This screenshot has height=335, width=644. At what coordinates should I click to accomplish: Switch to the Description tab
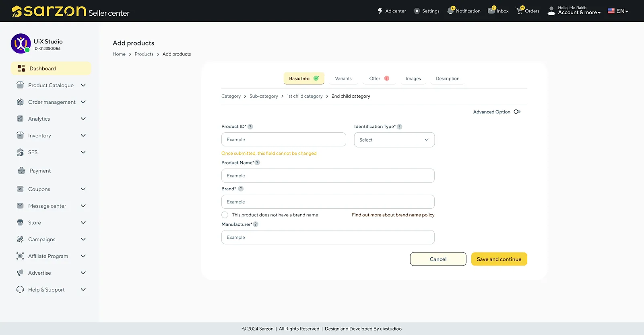point(448,78)
